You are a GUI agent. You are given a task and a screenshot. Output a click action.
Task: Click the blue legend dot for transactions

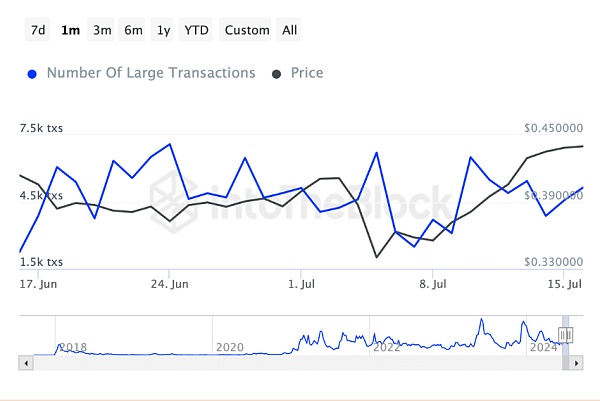pyautogui.click(x=33, y=73)
